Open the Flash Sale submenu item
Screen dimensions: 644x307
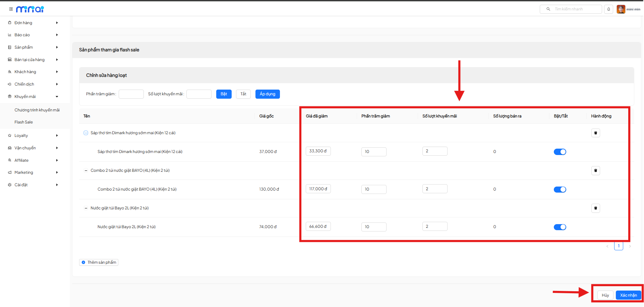pos(23,122)
